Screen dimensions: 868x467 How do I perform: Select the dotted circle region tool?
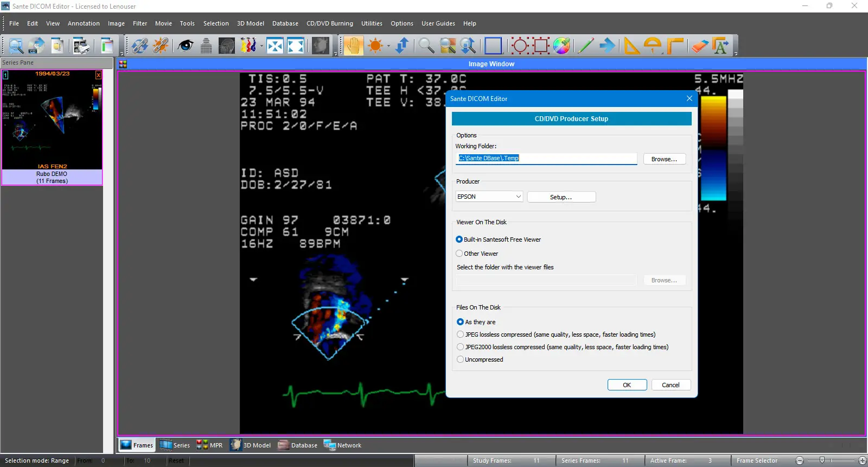(x=520, y=46)
